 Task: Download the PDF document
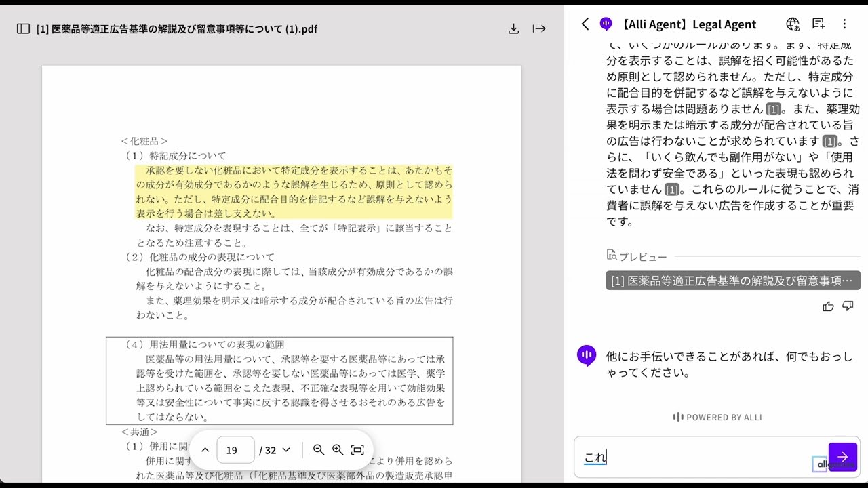point(513,28)
